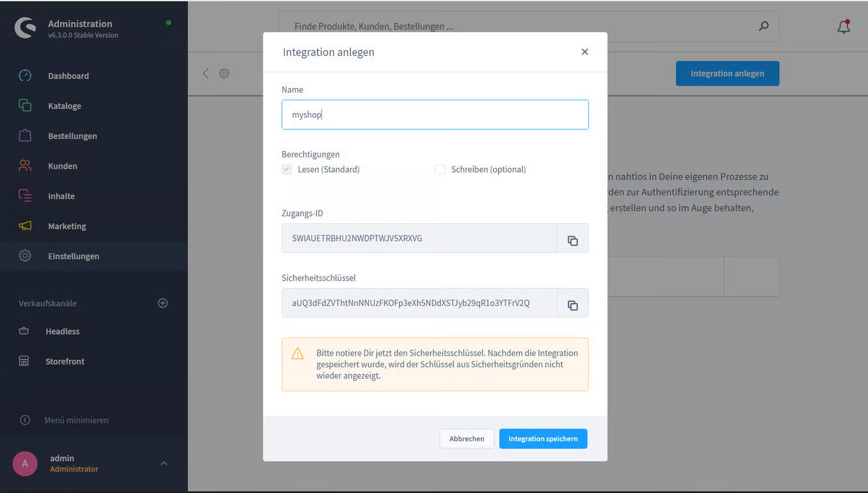Enable the Schreiben (optional) checkbox
Viewport: 868px width, 493px height.
click(x=440, y=170)
